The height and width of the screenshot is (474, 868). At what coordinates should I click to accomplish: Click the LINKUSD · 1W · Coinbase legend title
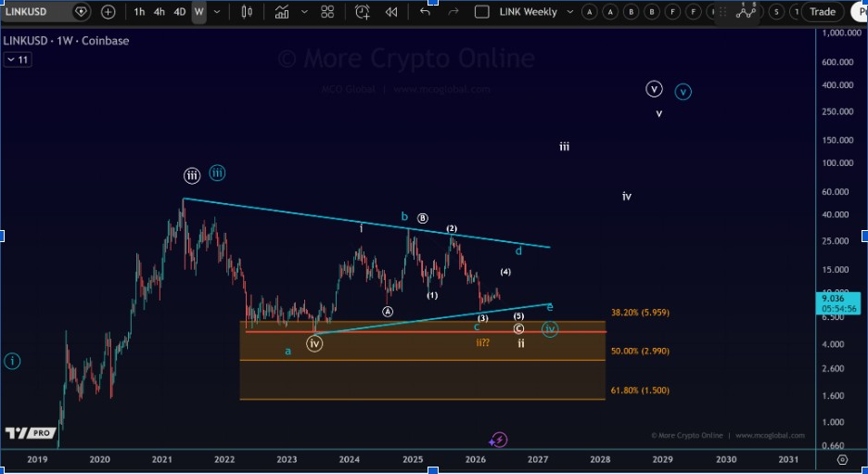pyautogui.click(x=66, y=41)
